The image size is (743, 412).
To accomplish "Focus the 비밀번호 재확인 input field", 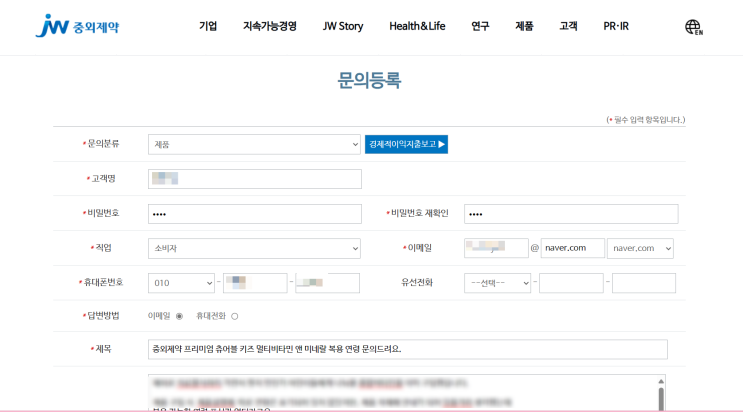I will coord(571,214).
